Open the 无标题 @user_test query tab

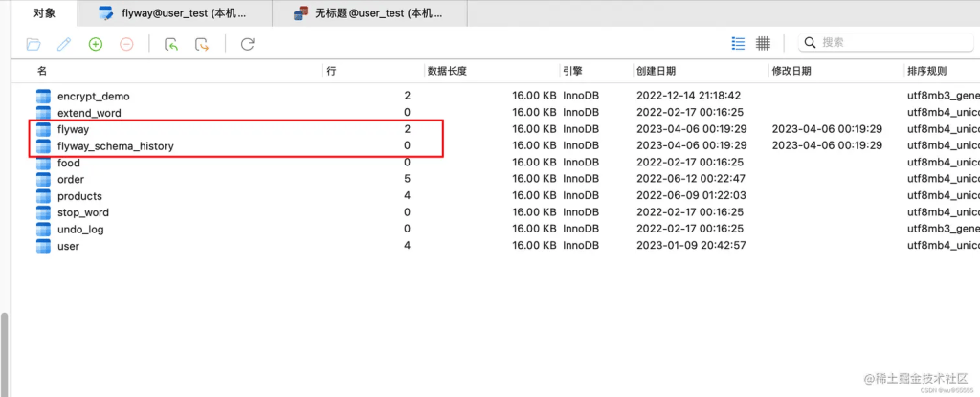(369, 13)
